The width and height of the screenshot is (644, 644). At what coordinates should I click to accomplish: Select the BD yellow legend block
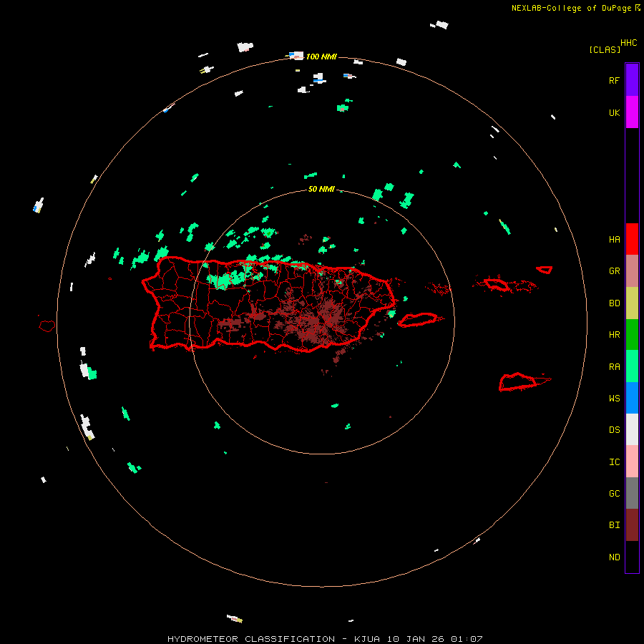click(x=632, y=303)
